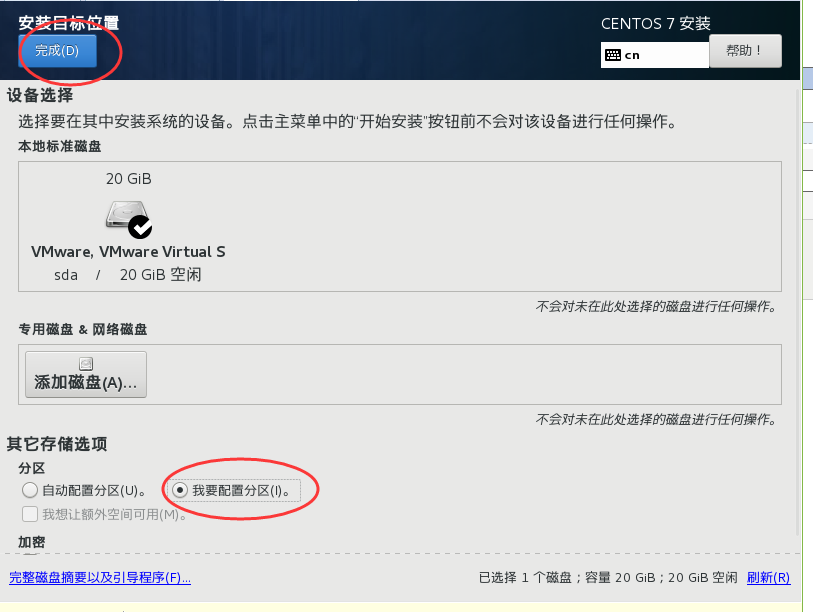Click the 已选择 1 个磁盘 status summary
The height and width of the screenshot is (612, 813).
tap(608, 577)
